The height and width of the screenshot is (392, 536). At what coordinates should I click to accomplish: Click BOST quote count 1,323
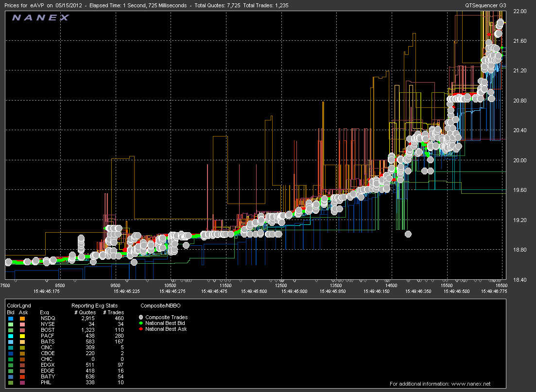click(x=88, y=330)
